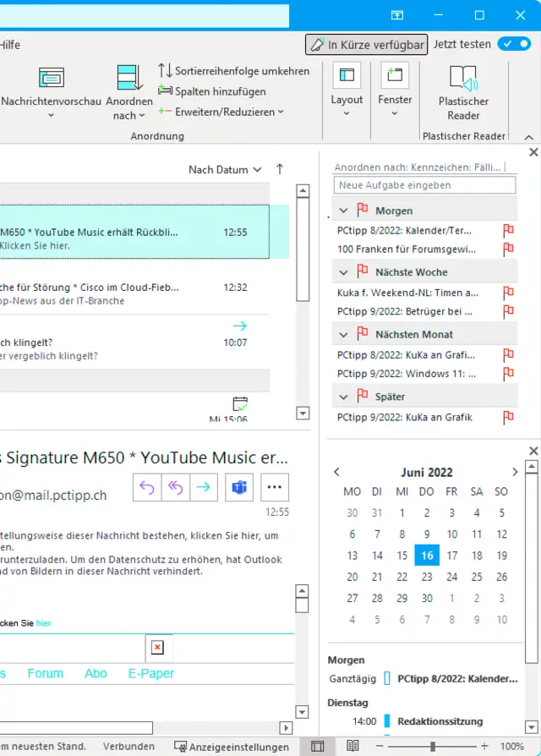The image size is (541, 756).
Task: Click the Juni 2022 month header
Action: pyautogui.click(x=427, y=472)
